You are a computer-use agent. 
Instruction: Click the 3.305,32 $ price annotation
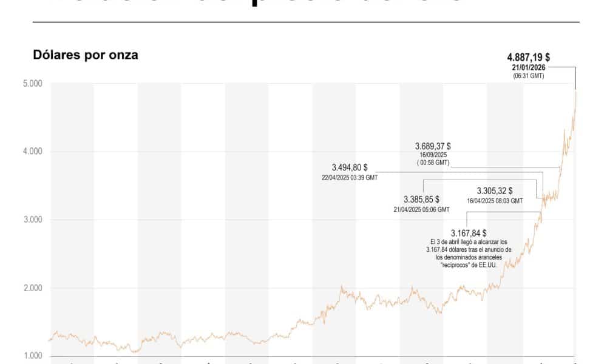[x=495, y=190]
